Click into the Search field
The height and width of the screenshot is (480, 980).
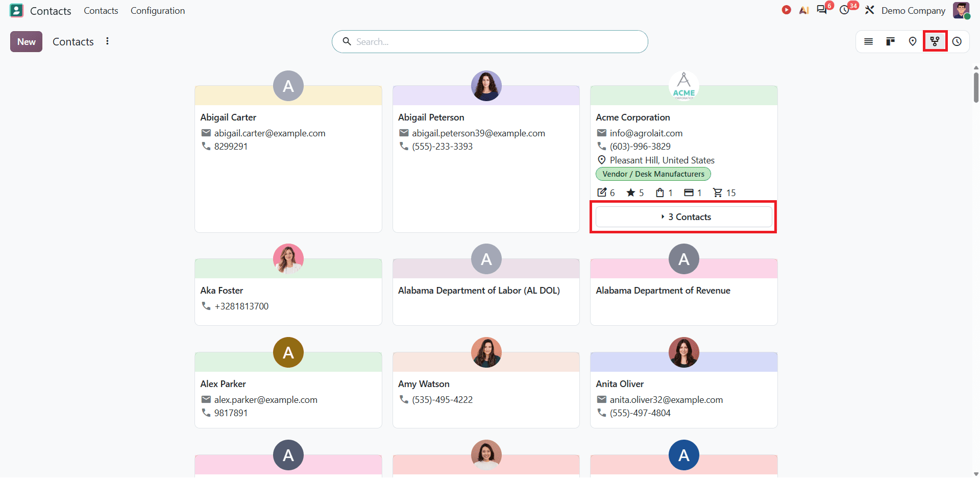coord(490,42)
